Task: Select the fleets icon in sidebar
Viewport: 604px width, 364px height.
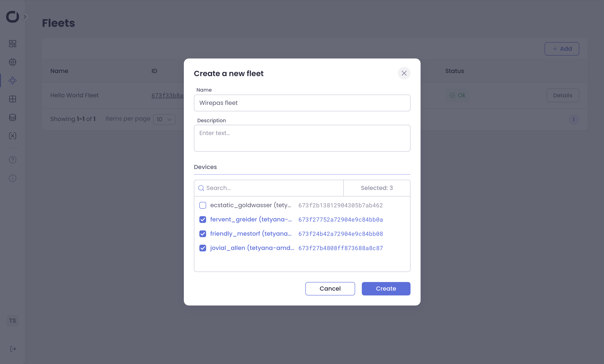Action: point(13,81)
